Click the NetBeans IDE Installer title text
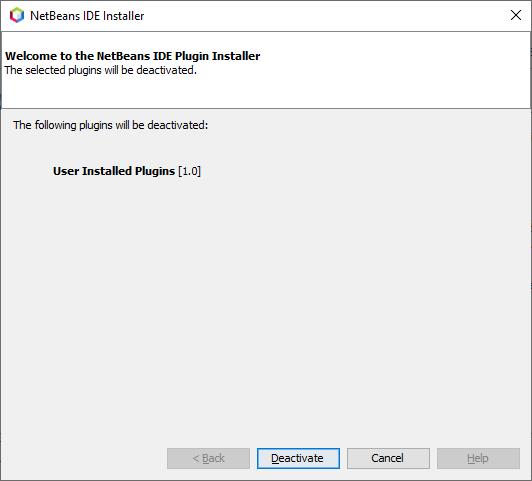 coord(87,16)
